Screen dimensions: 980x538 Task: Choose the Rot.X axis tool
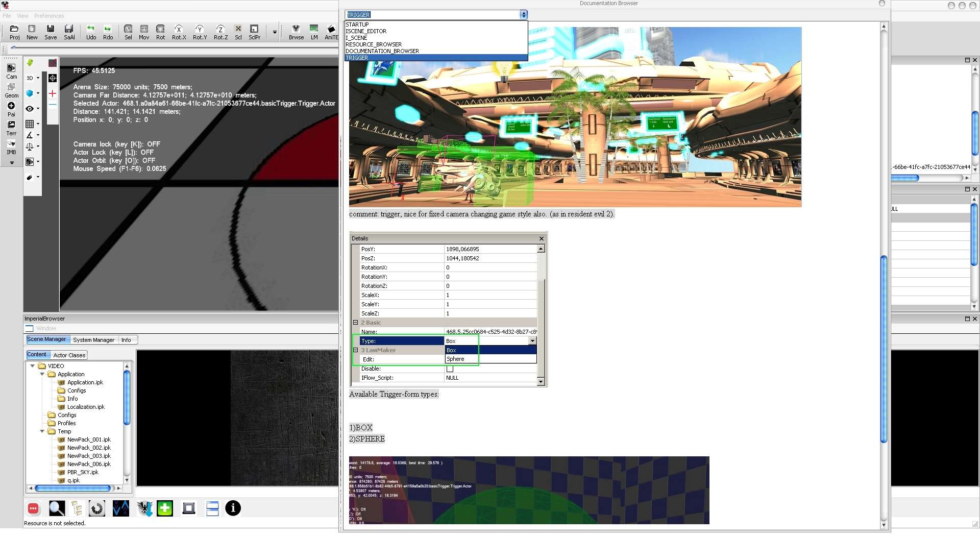click(x=179, y=32)
